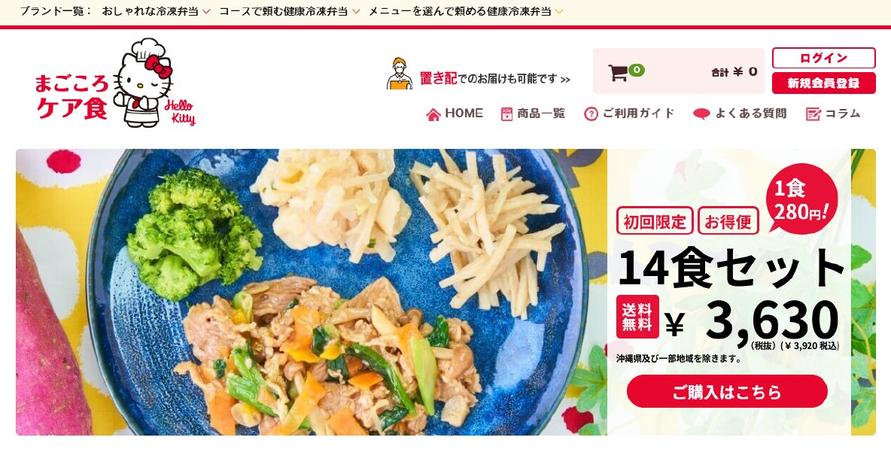Click the green cart item count badge

pos(636,70)
